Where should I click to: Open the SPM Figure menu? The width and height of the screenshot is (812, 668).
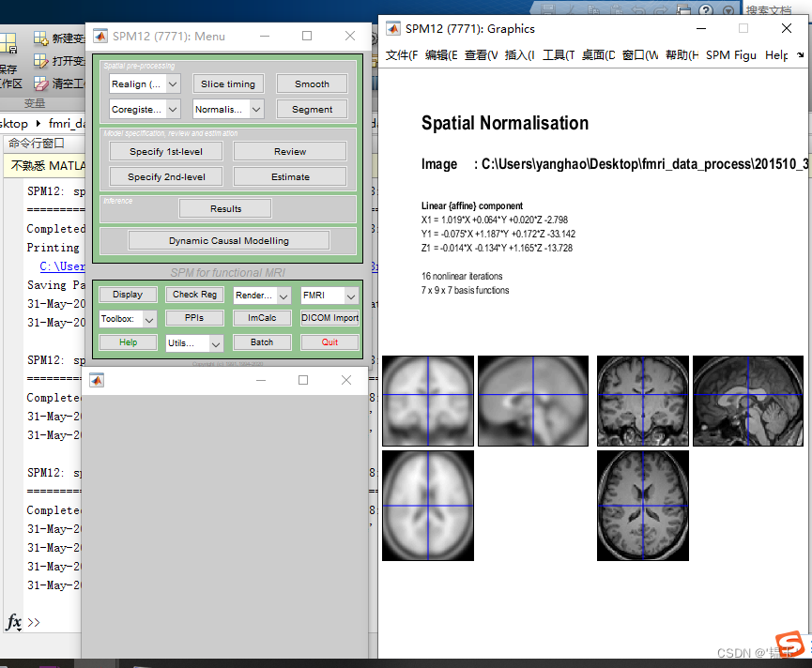tap(730, 55)
